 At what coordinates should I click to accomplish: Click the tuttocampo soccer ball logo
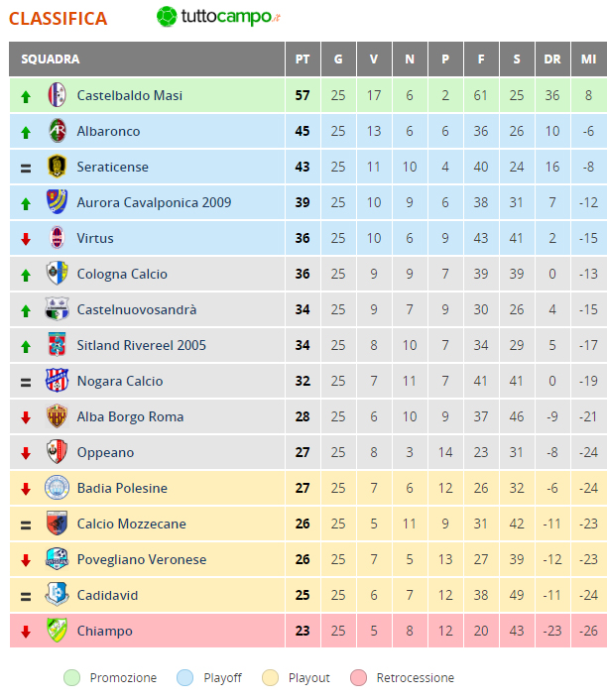coord(167,17)
